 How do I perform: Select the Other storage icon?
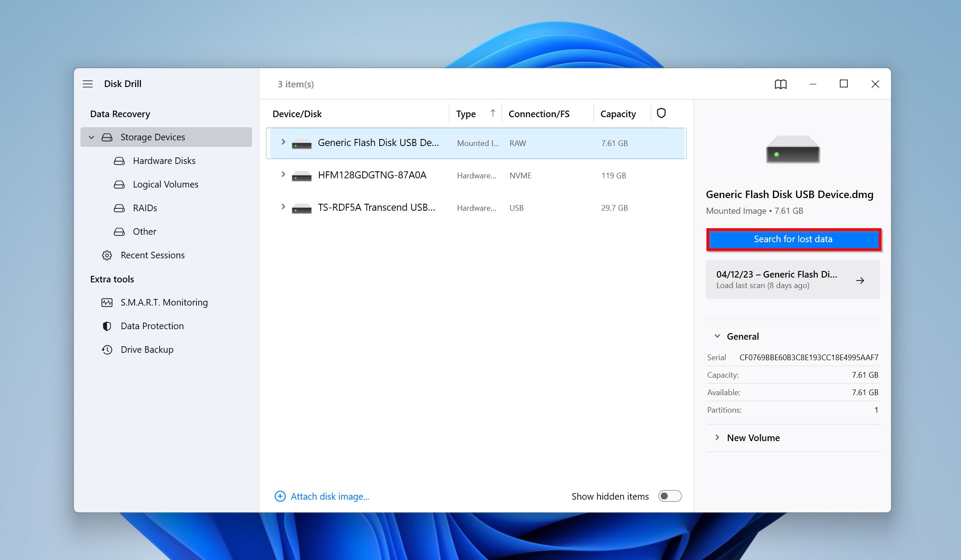tap(119, 231)
